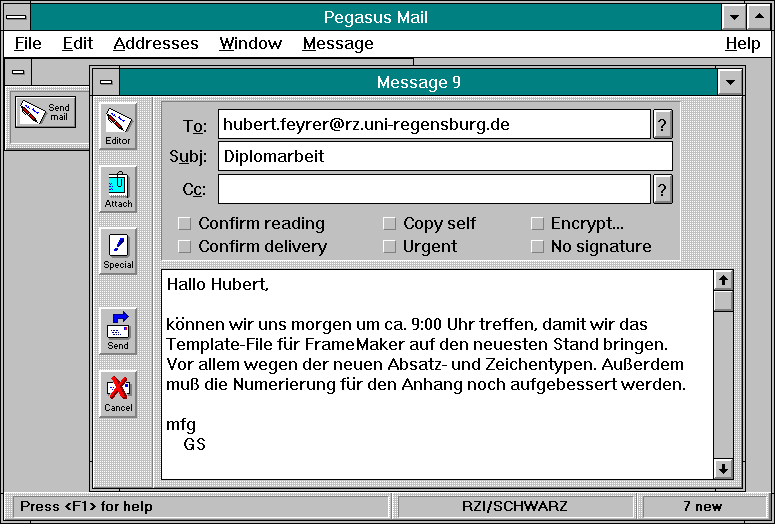Viewport: 775px width, 524px height.
Task: Click the Message 9 title bar
Action: point(419,82)
